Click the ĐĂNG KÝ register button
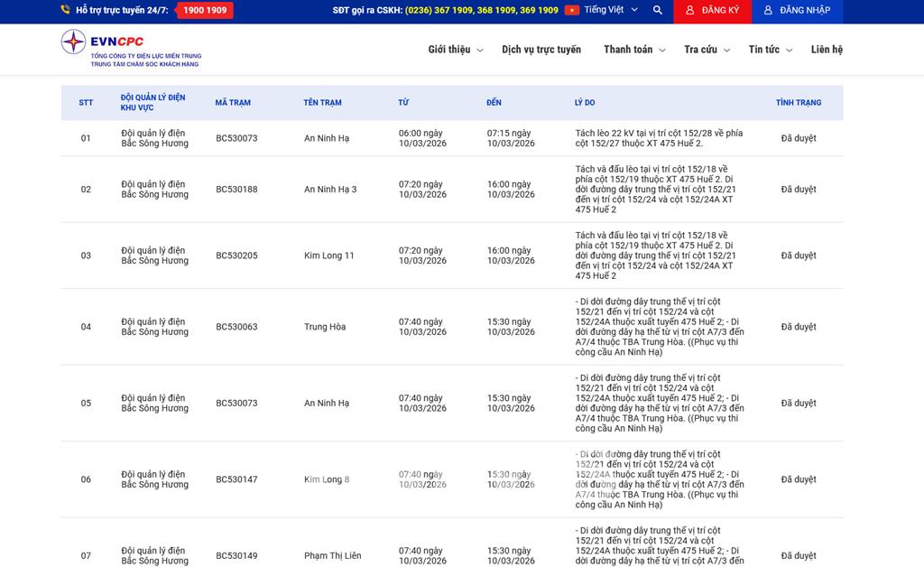The width and height of the screenshot is (924, 567). pos(712,10)
